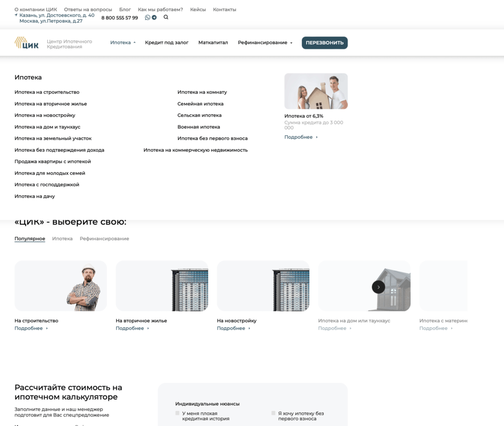Open Кредит под залог menu item
Image resolution: width=504 pixels, height=426 pixels.
[x=167, y=42]
